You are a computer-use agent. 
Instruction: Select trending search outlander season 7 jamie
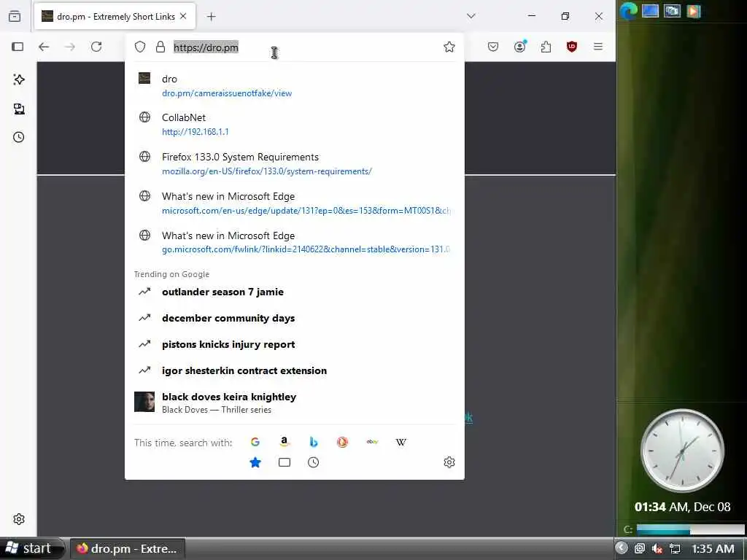[294, 292]
